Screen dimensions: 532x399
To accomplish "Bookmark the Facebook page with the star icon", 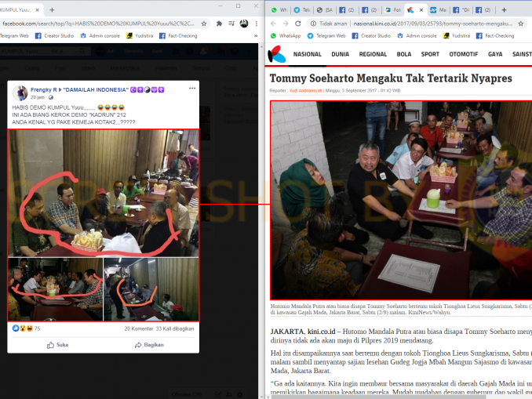I will (x=204, y=24).
